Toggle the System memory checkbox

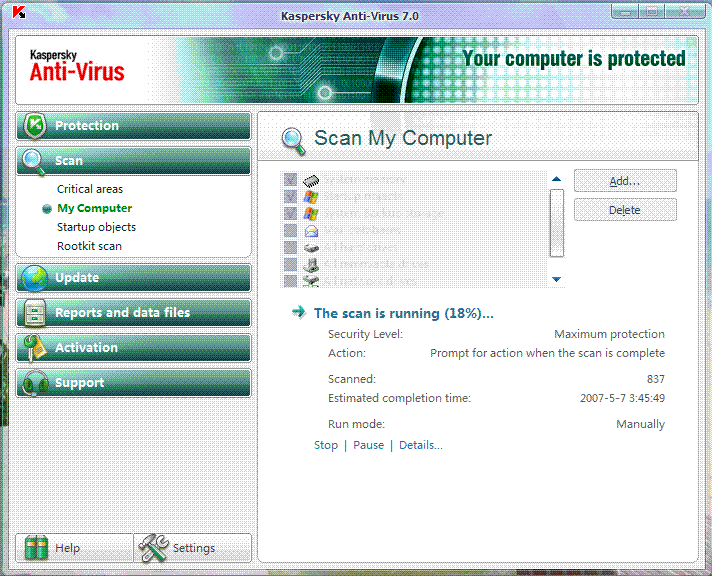[290, 180]
